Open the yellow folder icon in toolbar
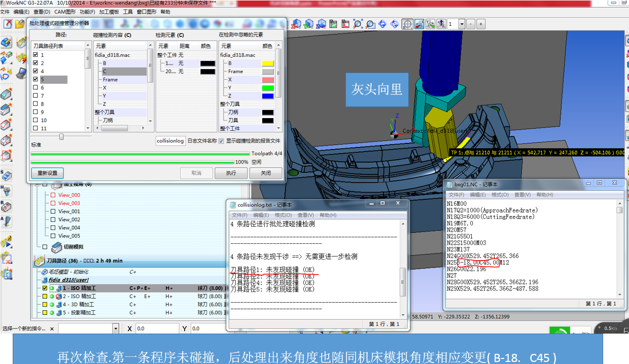This screenshot has width=629, height=364. point(19,24)
